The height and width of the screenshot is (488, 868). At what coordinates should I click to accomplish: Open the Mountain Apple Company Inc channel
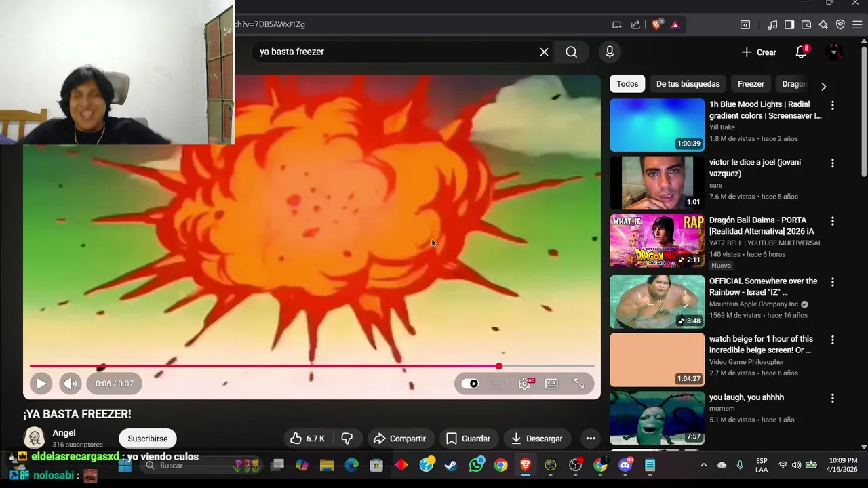click(x=753, y=304)
